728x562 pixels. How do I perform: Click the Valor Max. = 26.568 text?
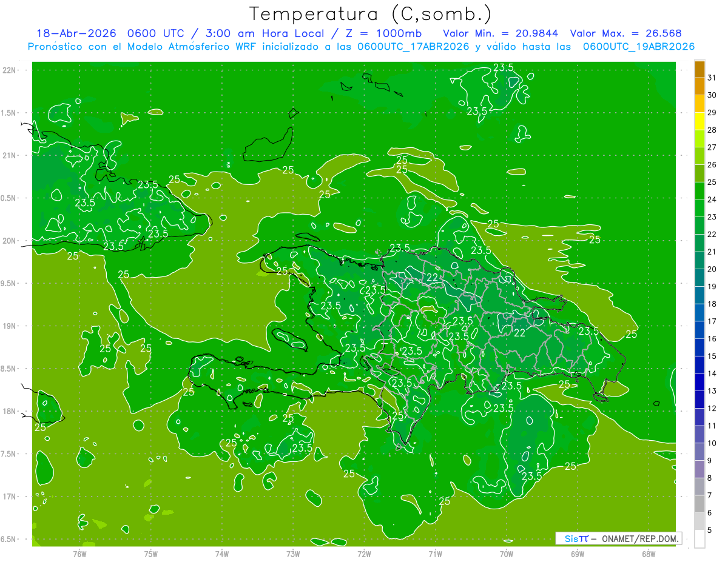(x=627, y=33)
